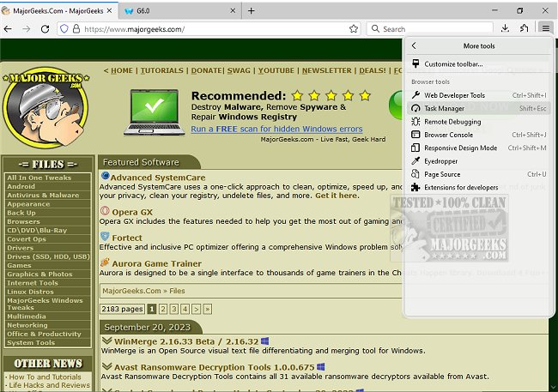
Task: Open the Firefox hamburger menu
Action: [545, 28]
